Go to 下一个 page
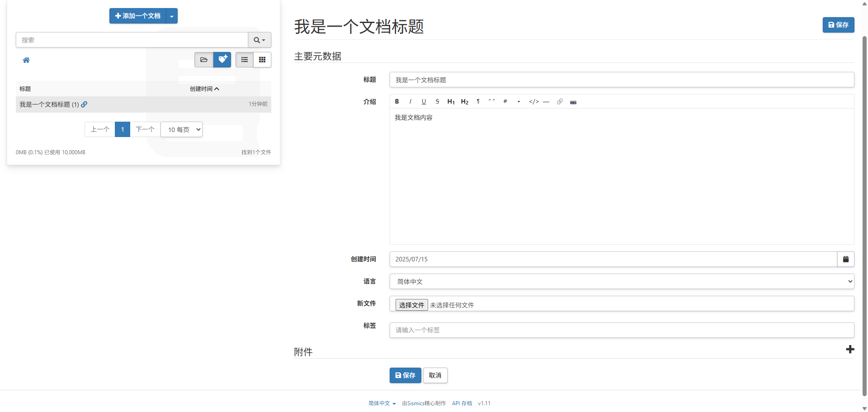The height and width of the screenshot is (412, 868). 145,129
